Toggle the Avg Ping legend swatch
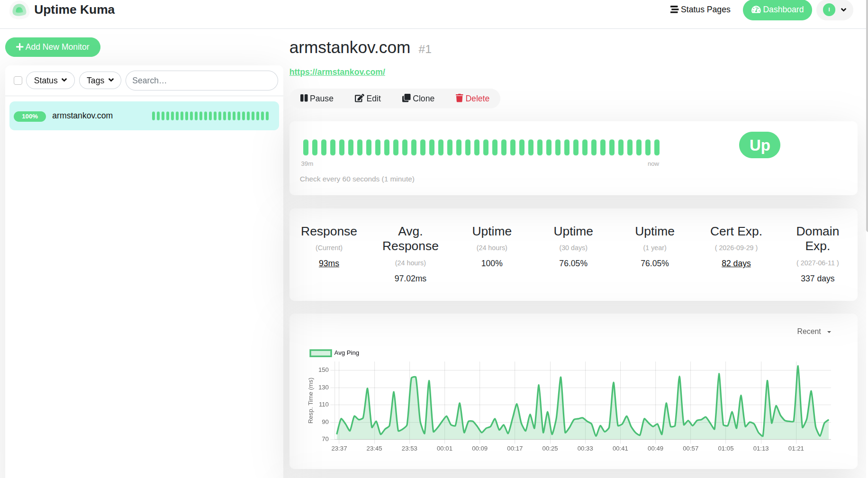This screenshot has height=478, width=868. (x=321, y=353)
